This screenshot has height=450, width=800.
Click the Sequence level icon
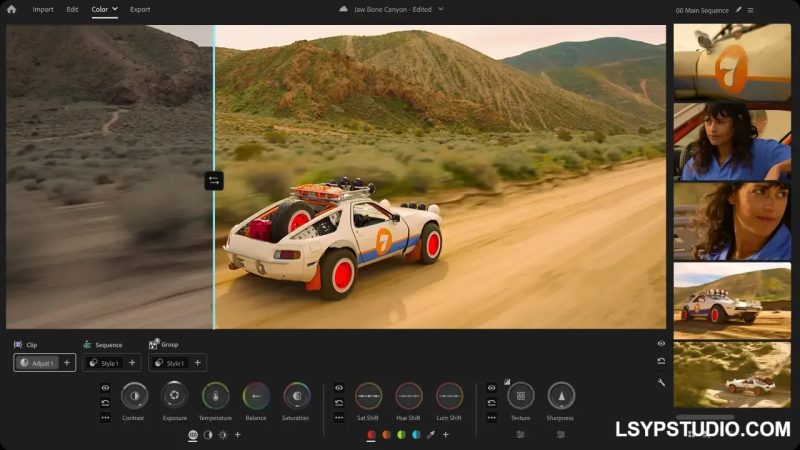tap(87, 344)
